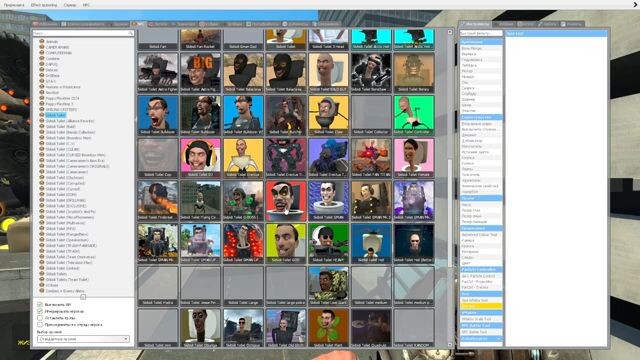Select the Верёвка tool in the list
This screenshot has width=640, height=360.
[469, 54]
